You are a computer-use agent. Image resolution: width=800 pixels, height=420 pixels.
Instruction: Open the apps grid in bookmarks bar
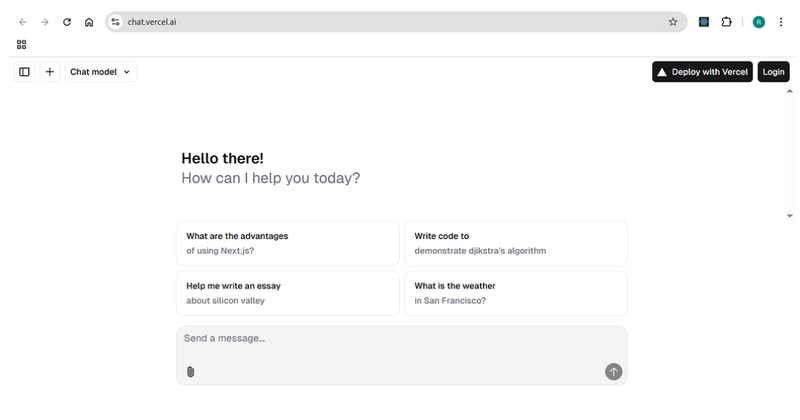click(x=21, y=44)
